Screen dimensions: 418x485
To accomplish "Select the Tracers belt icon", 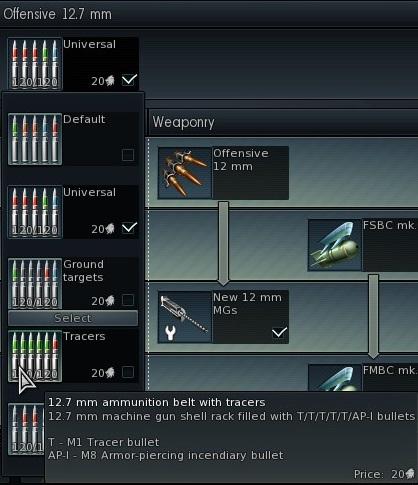I will point(35,356).
